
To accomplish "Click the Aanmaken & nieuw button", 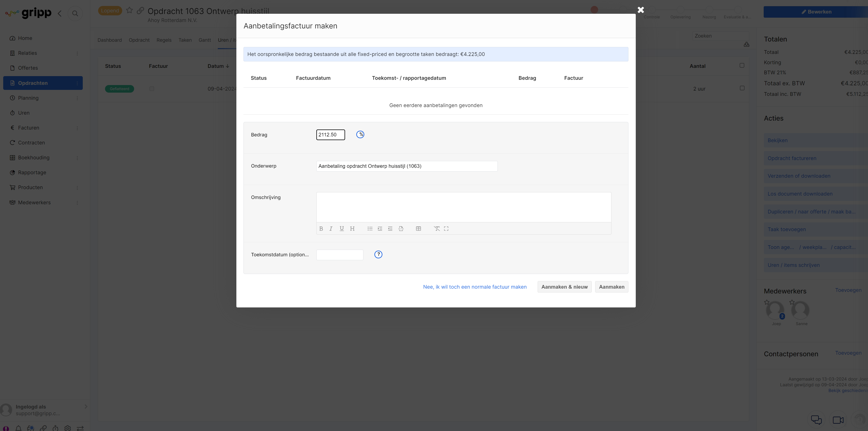I will click(x=564, y=287).
